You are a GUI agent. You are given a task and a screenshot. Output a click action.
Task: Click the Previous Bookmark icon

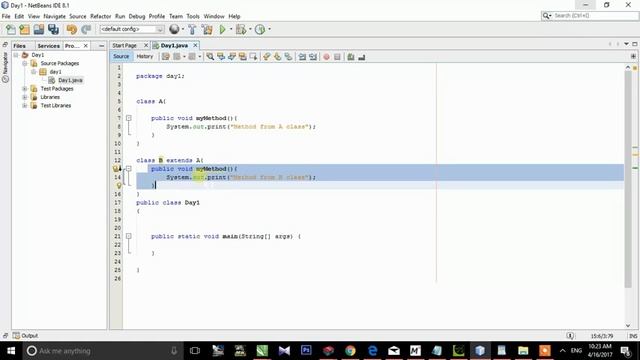(267, 57)
